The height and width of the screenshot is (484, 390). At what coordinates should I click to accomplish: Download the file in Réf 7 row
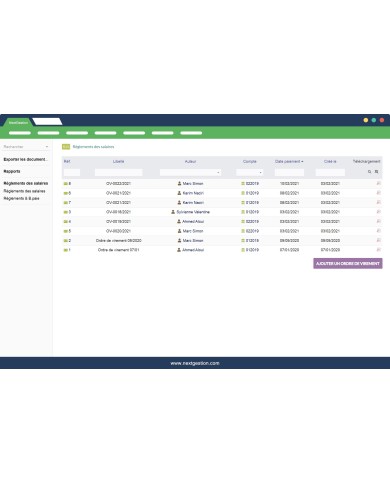(378, 202)
